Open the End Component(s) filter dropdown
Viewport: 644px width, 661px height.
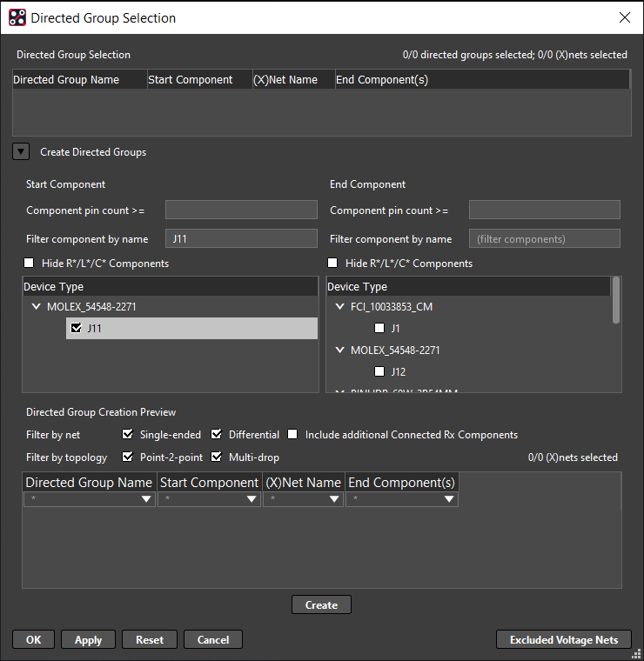pyautogui.click(x=449, y=499)
